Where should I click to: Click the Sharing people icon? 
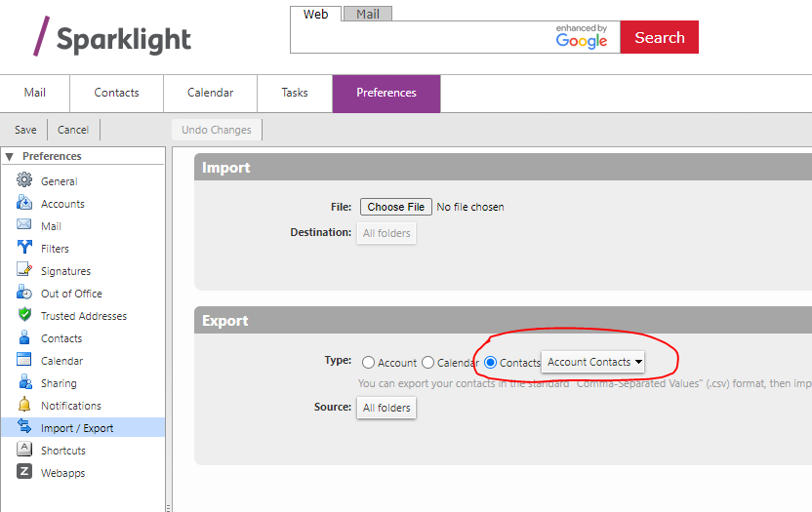tap(24, 381)
